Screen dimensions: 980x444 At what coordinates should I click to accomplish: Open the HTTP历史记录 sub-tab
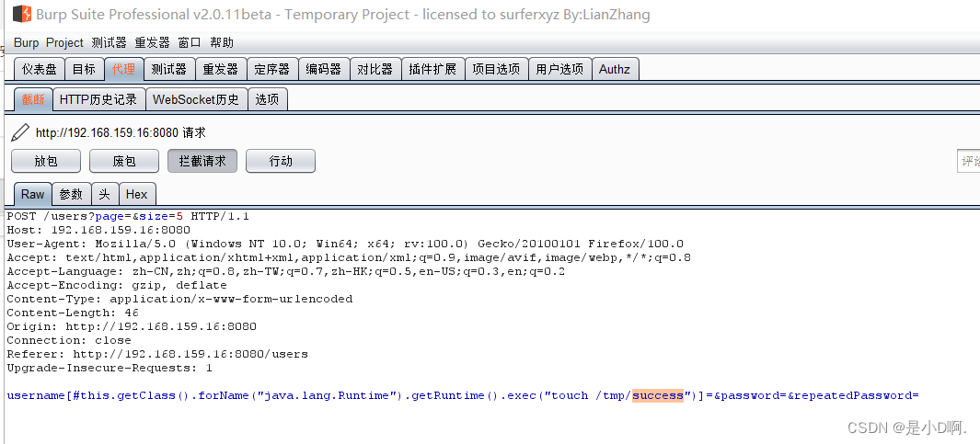pyautogui.click(x=98, y=99)
